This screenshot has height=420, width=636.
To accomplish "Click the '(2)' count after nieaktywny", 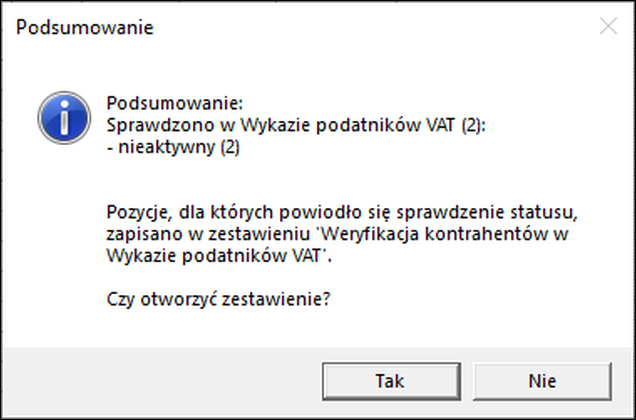I will pos(230,147).
